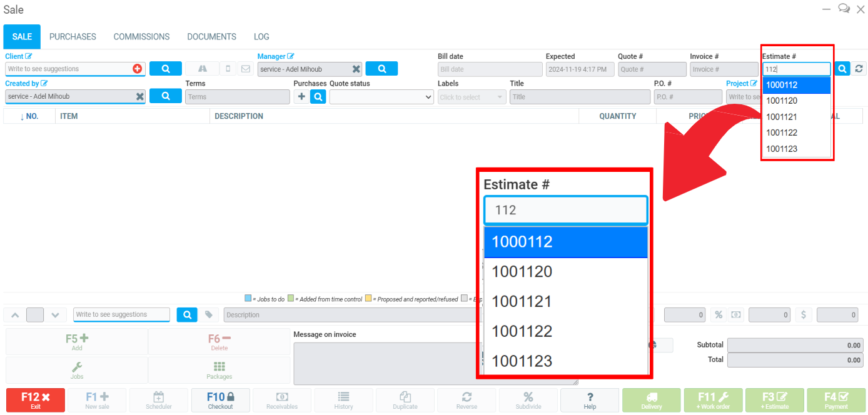Viewport: 868px width, 415px height.
Task: Click the refresh icon beside Estimate # field
Action: tap(859, 69)
